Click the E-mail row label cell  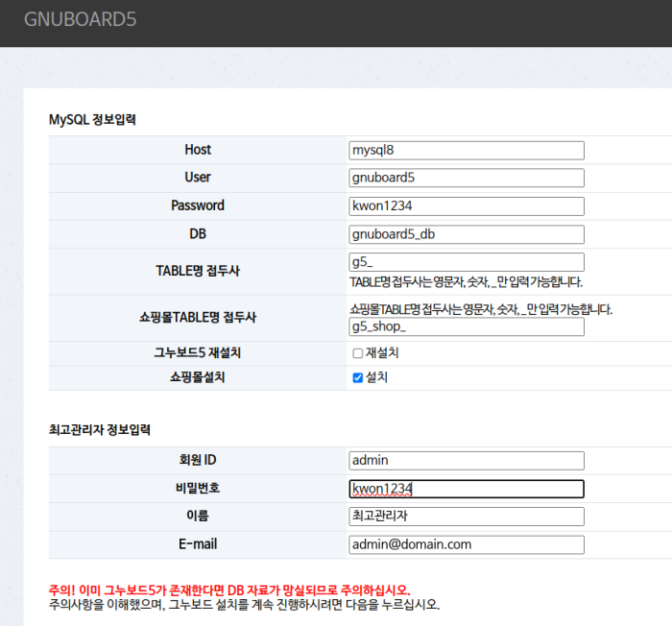click(x=198, y=544)
